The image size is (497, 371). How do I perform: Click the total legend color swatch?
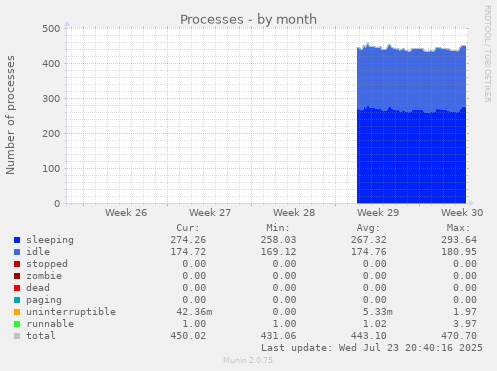point(17,336)
